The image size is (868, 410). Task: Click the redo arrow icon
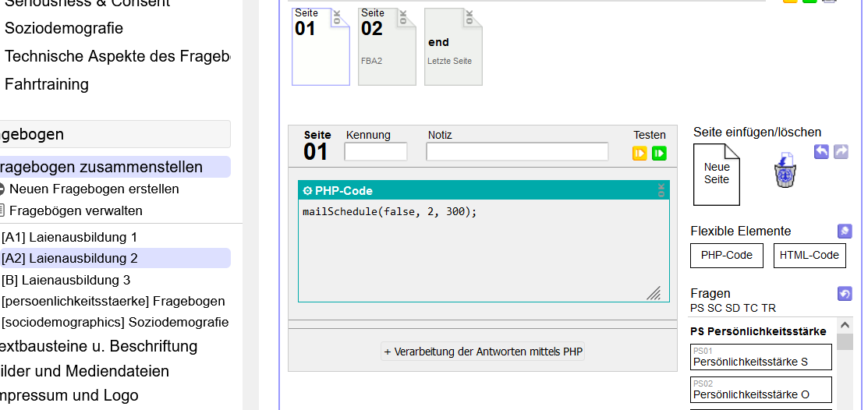pyautogui.click(x=841, y=151)
